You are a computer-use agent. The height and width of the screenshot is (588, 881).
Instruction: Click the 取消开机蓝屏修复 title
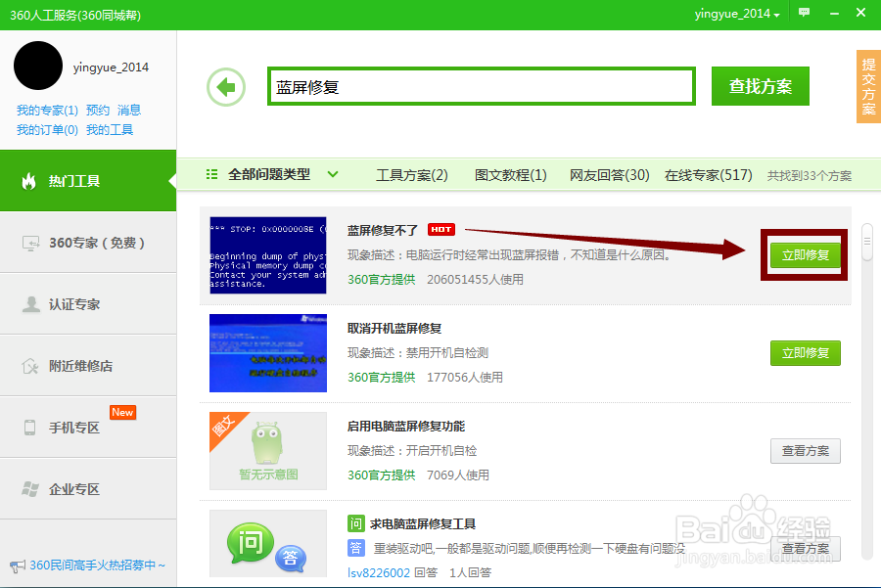tap(394, 328)
